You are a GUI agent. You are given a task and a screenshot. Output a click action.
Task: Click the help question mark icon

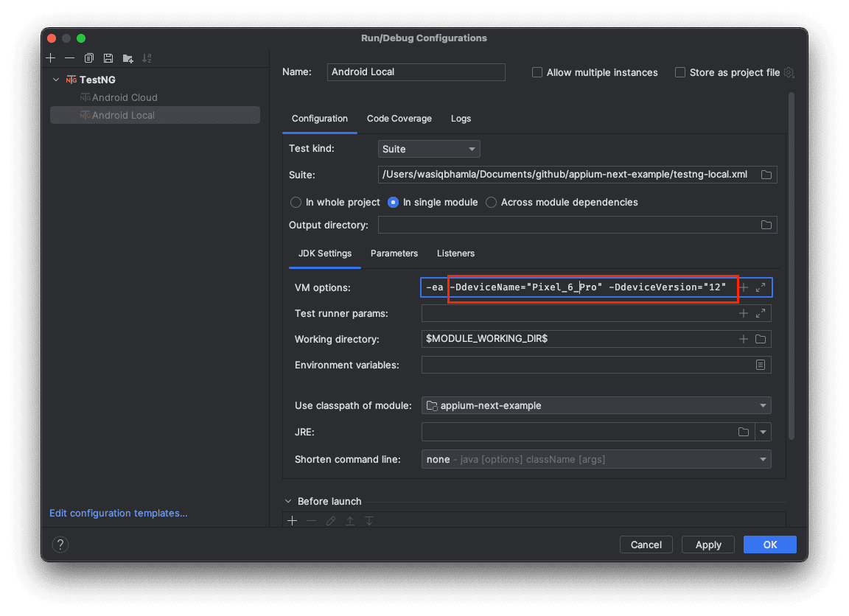coord(60,545)
